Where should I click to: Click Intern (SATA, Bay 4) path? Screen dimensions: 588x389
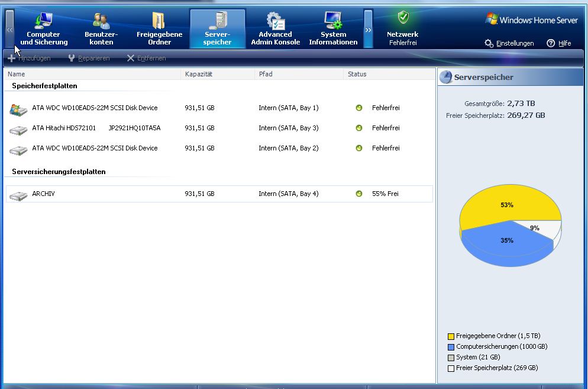pyautogui.click(x=288, y=194)
